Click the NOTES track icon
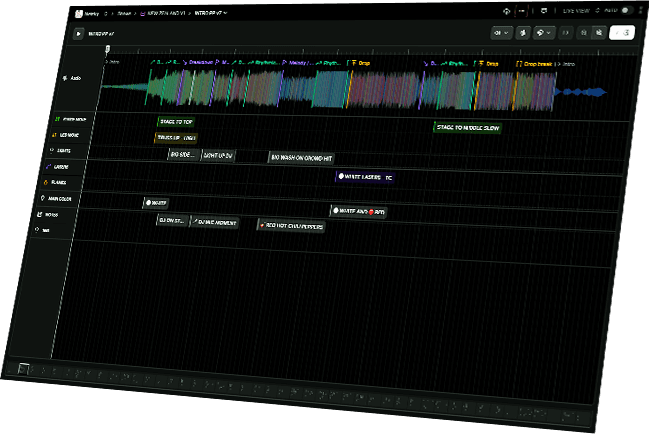 pyautogui.click(x=40, y=214)
